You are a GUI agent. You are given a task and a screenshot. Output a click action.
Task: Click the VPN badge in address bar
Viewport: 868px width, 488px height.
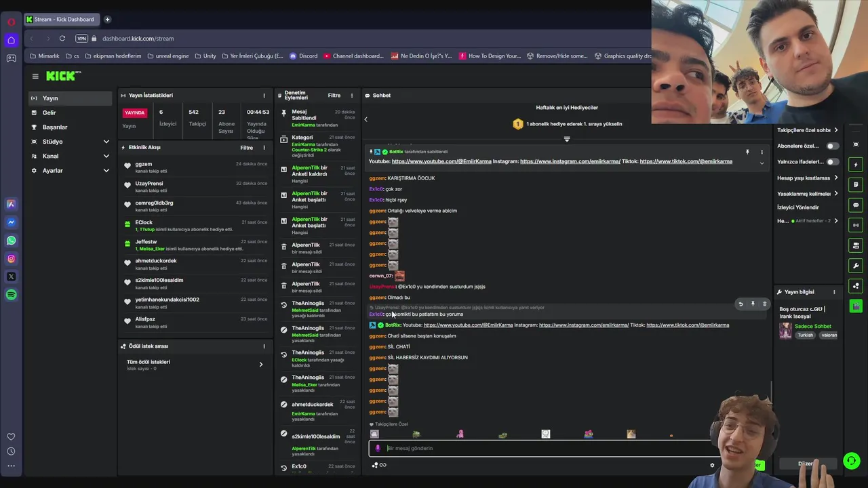[x=81, y=39]
